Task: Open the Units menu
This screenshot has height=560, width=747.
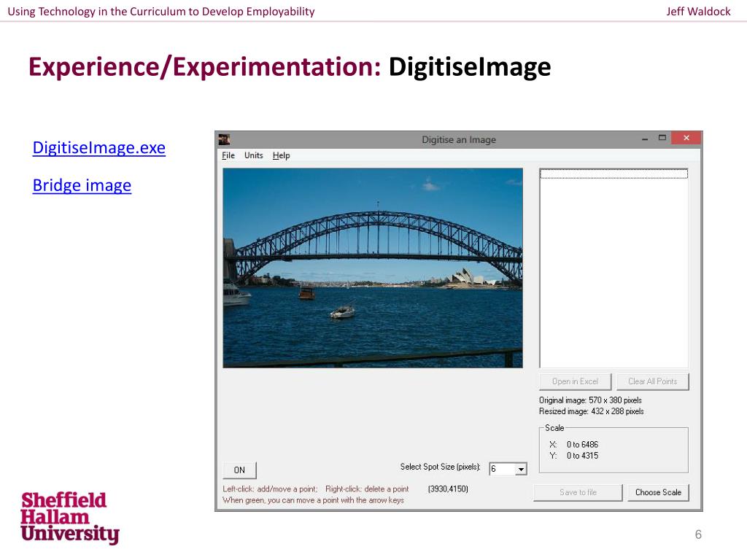Action: coord(254,155)
